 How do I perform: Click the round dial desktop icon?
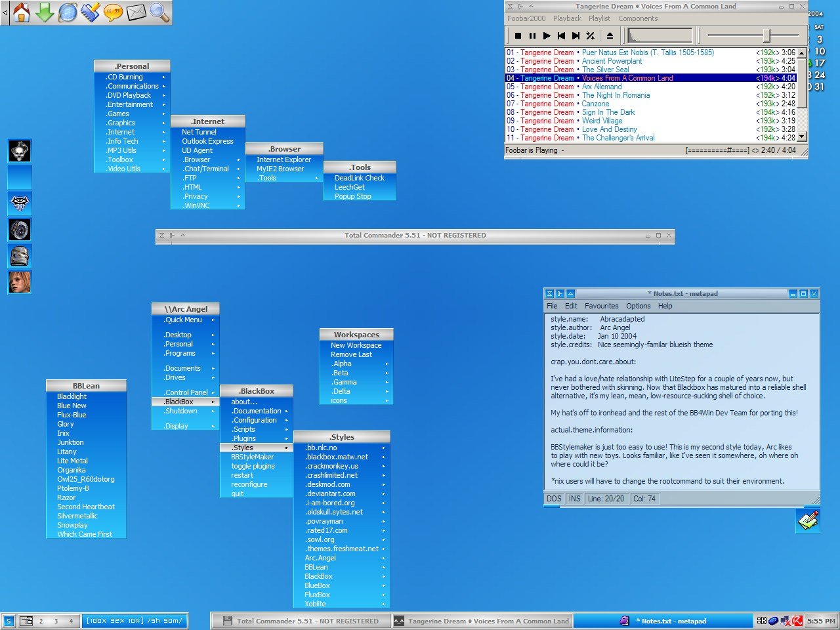point(20,230)
